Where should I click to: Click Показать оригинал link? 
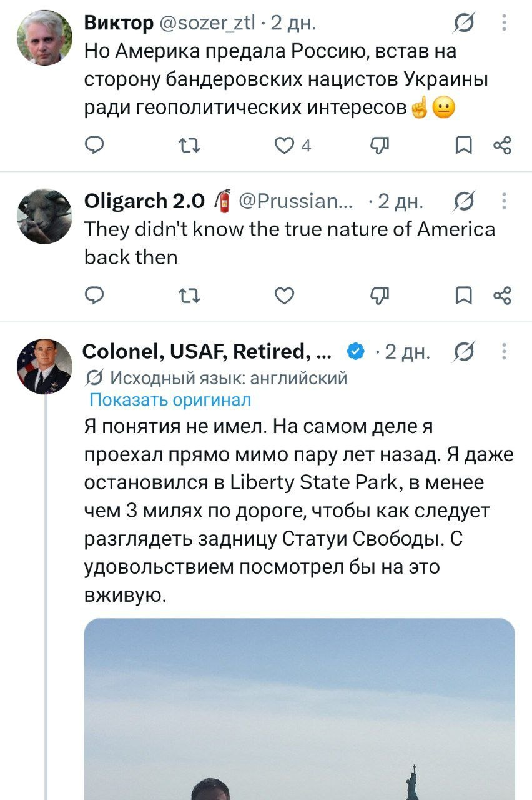170,400
